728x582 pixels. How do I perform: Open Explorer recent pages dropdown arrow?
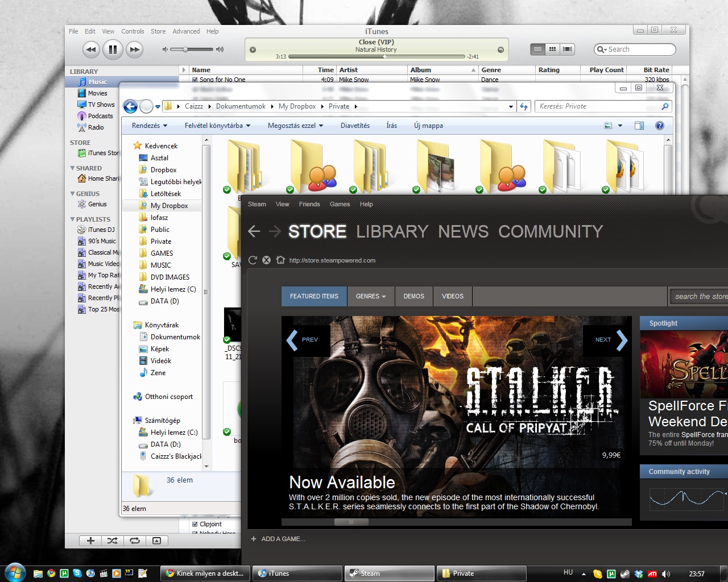pos(158,107)
